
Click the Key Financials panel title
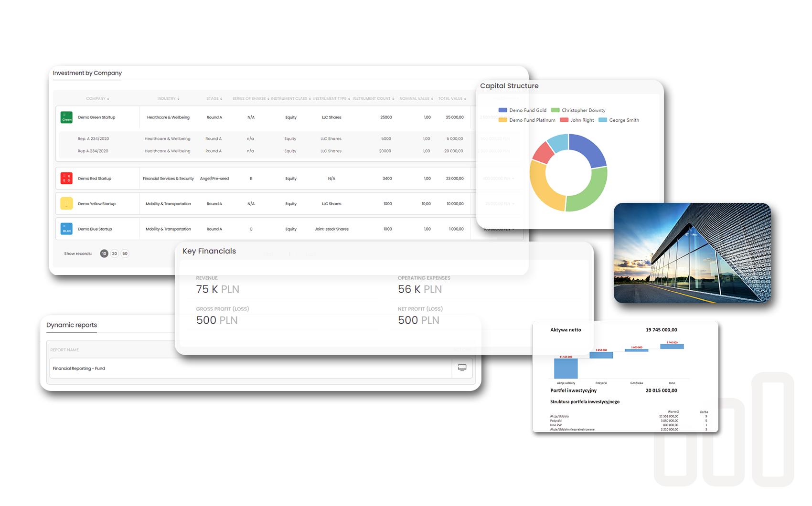click(x=209, y=251)
